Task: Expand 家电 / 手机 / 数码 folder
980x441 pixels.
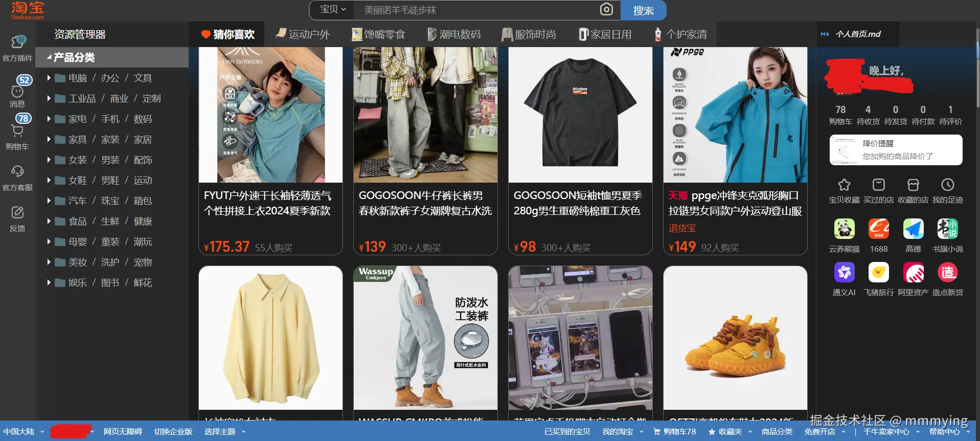Action: point(49,119)
